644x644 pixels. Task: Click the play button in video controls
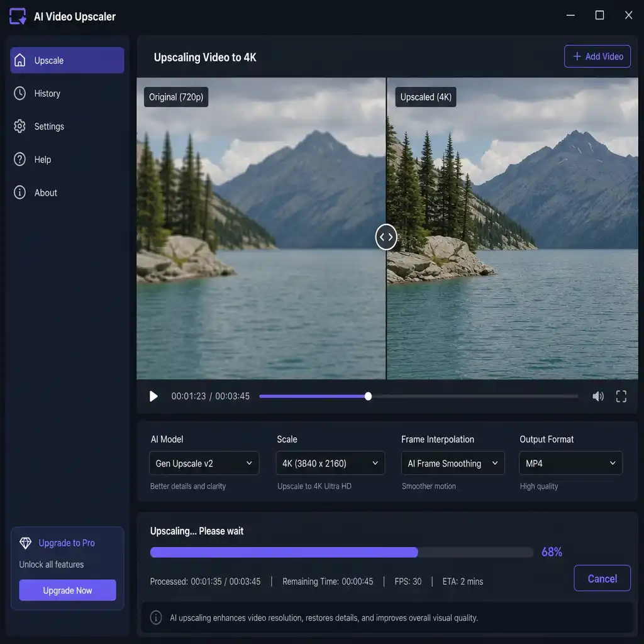click(x=153, y=396)
